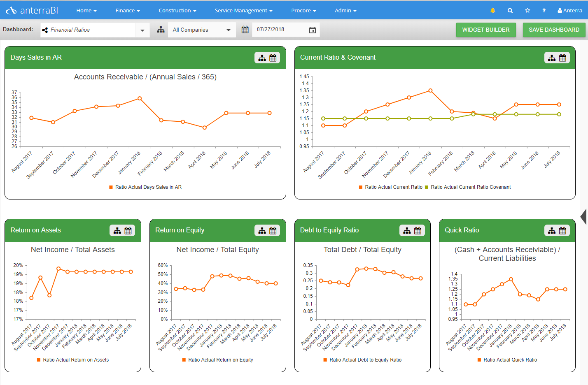Click 'Net Income / Total Assets' chart heading
The height and width of the screenshot is (385, 588).
click(73, 250)
